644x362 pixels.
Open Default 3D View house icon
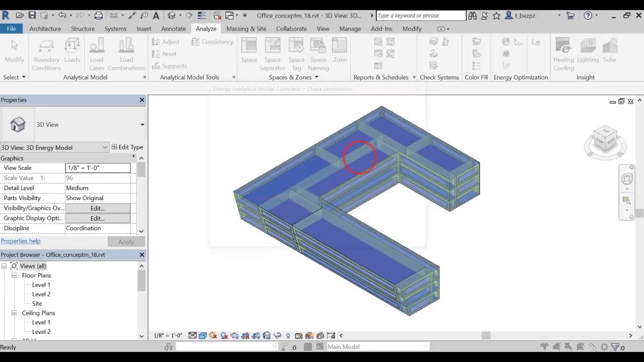(172, 16)
